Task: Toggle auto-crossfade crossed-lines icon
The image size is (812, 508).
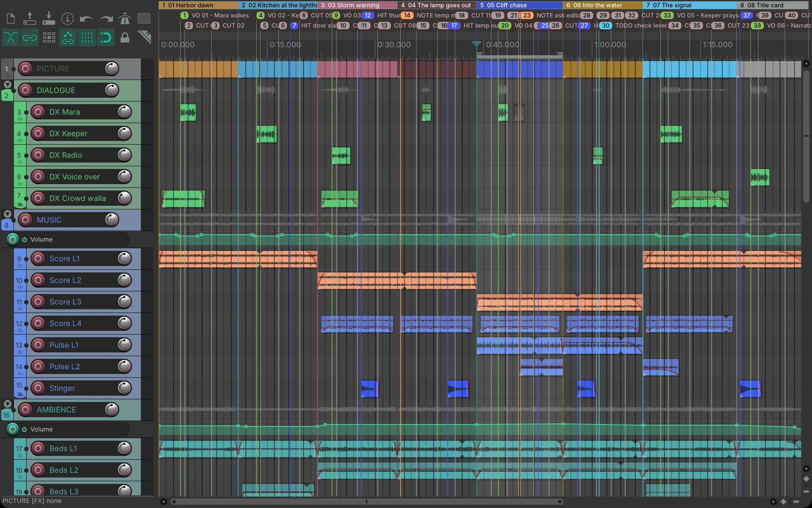Action: (x=11, y=38)
